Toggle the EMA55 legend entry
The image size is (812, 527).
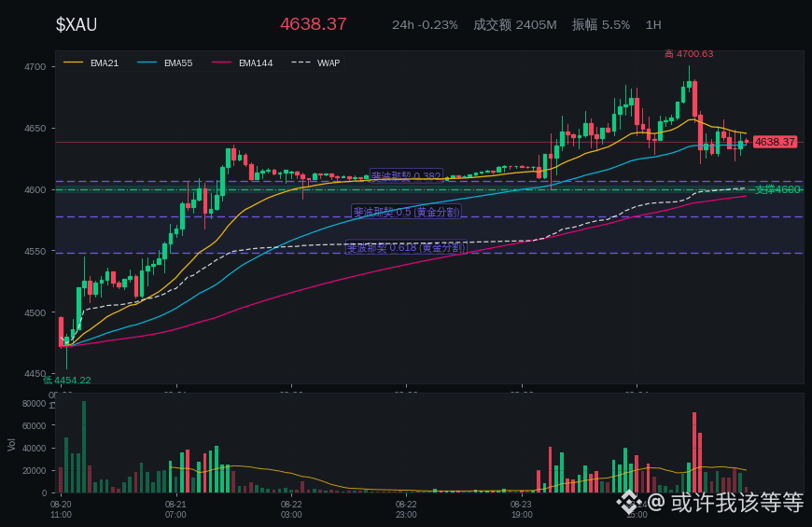(x=164, y=63)
